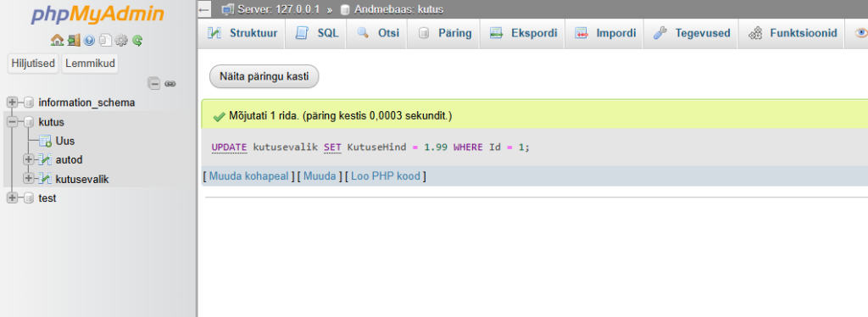Open the autod table
The width and height of the screenshot is (868, 317).
[70, 160]
